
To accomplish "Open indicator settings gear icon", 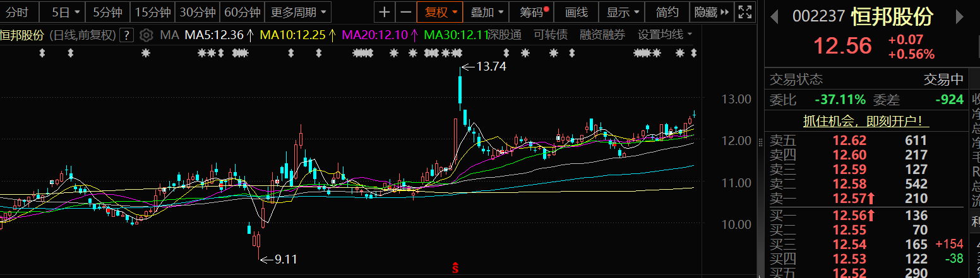I will coord(146,35).
